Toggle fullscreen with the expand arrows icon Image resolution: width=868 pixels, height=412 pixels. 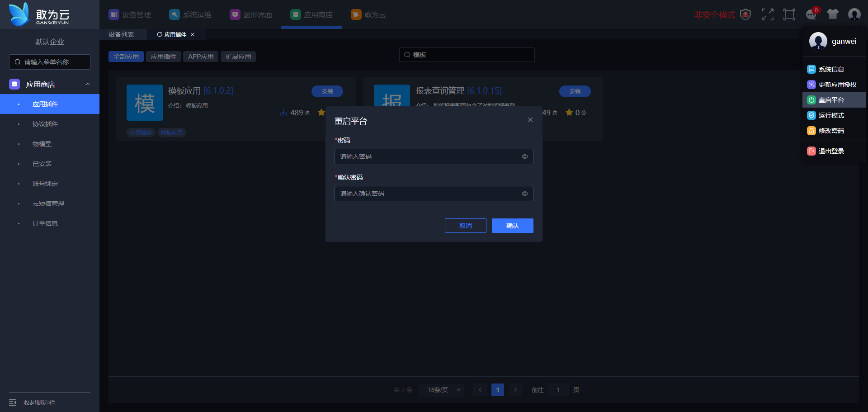tap(767, 14)
